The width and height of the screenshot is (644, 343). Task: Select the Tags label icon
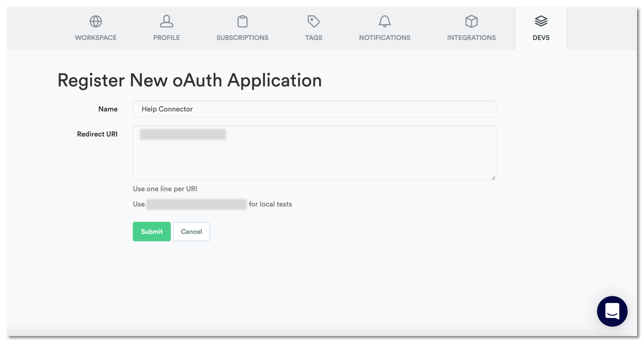pos(314,21)
